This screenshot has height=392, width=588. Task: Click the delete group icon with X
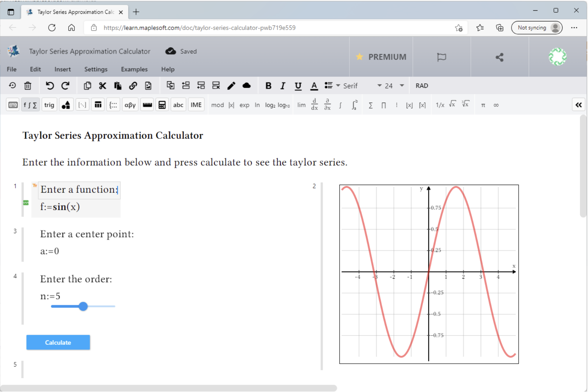click(216, 85)
